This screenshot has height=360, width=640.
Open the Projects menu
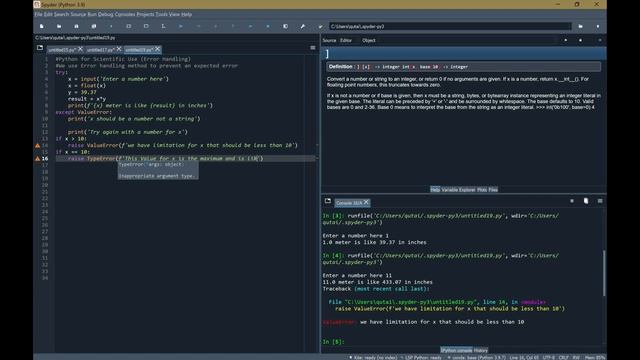click(x=145, y=14)
